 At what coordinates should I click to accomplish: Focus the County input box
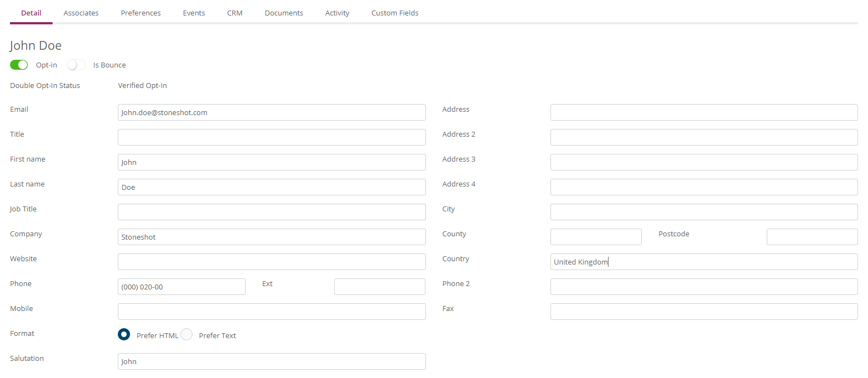(x=596, y=237)
